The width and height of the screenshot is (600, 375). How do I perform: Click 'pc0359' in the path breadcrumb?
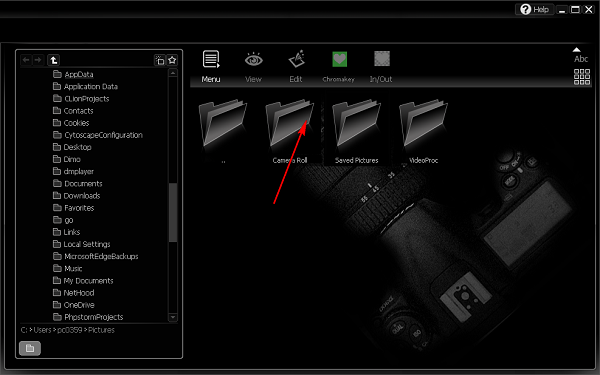tap(70, 330)
